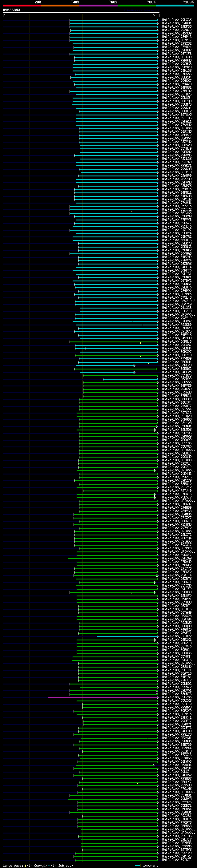Open hit UniRef100_Q9LZ05
The height and width of the screenshot is (868, 197).
pos(177,697)
